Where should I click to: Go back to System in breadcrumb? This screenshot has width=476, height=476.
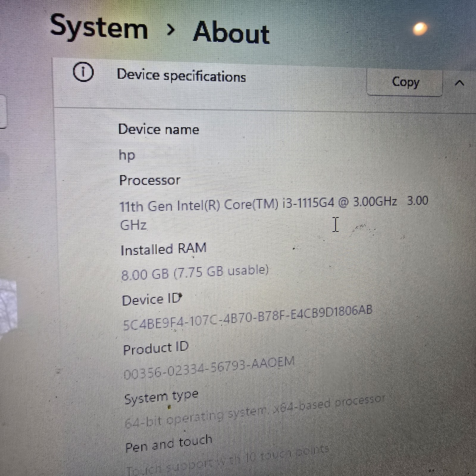pyautogui.click(x=99, y=27)
